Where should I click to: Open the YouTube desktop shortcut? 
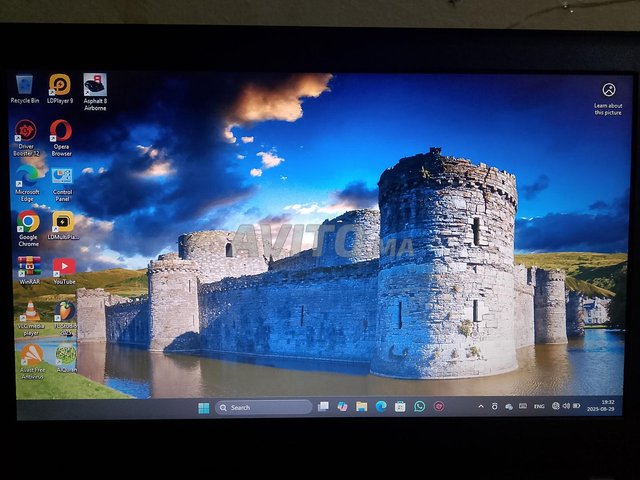[x=64, y=268]
